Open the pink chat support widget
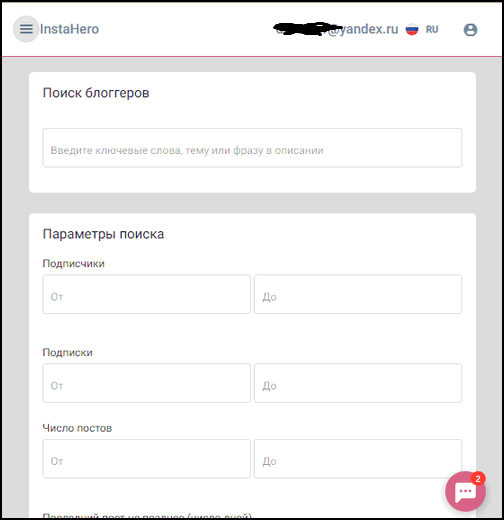Viewport: 504px width, 520px height. coord(465,491)
